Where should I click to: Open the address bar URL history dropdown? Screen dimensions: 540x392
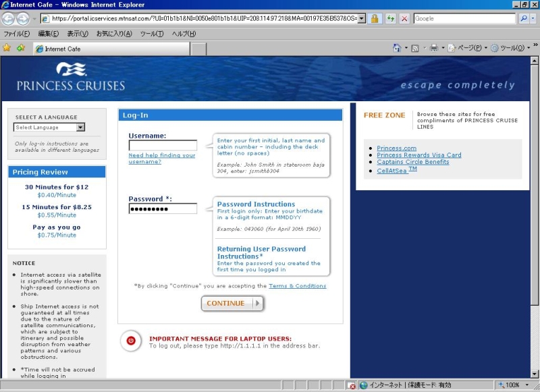[361, 19]
